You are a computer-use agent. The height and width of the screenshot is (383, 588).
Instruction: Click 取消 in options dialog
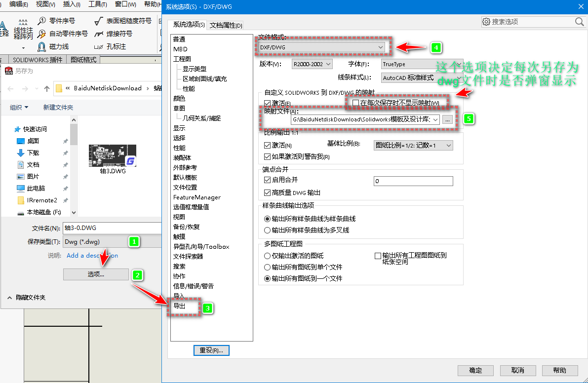(x=517, y=370)
